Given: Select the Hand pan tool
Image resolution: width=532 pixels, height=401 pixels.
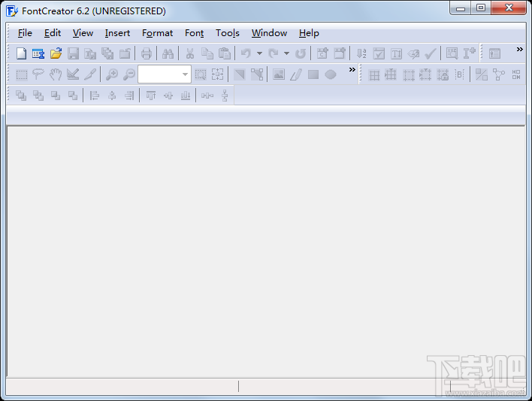Looking at the screenshot, I should 56,74.
